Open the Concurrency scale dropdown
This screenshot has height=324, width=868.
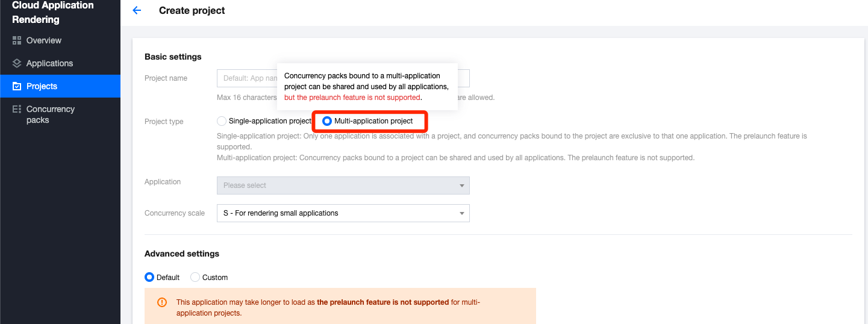(x=343, y=213)
